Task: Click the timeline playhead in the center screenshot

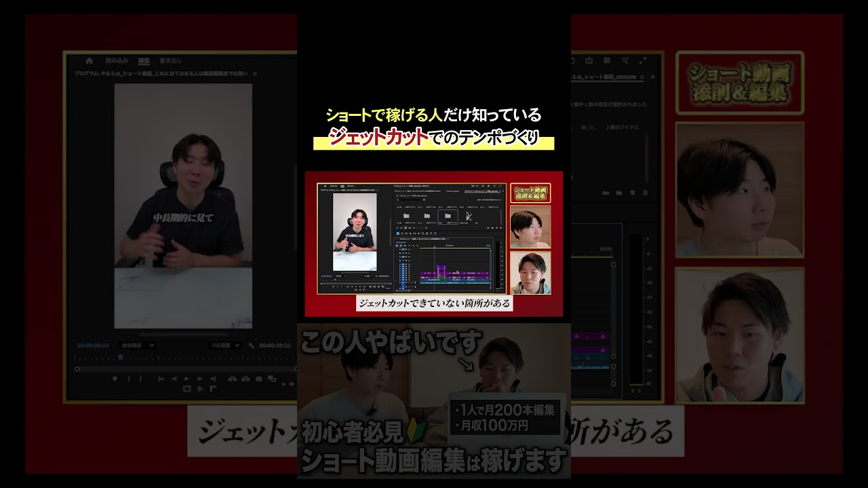Action: pyautogui.click(x=434, y=247)
